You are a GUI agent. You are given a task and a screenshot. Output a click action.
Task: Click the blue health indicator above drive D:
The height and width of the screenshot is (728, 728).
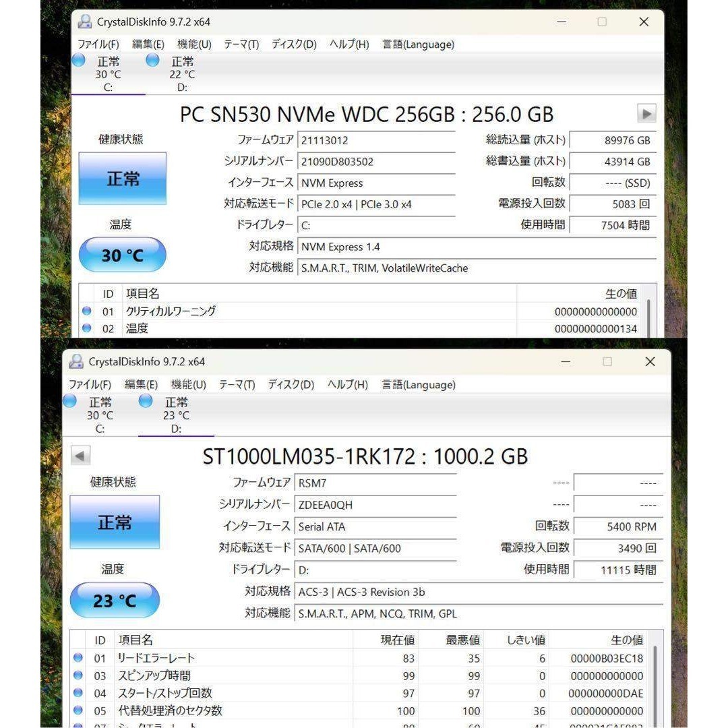click(152, 60)
